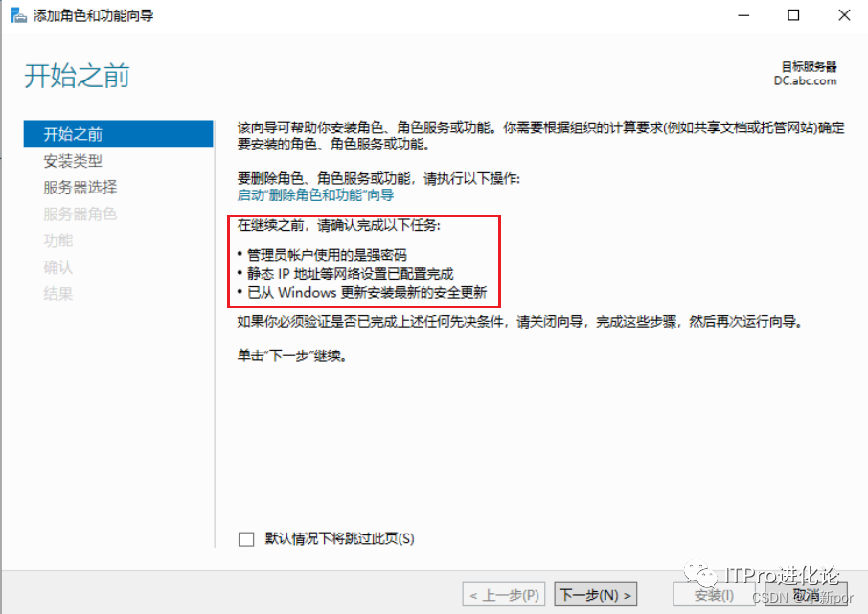Select the 服务器角色 step

click(x=80, y=214)
